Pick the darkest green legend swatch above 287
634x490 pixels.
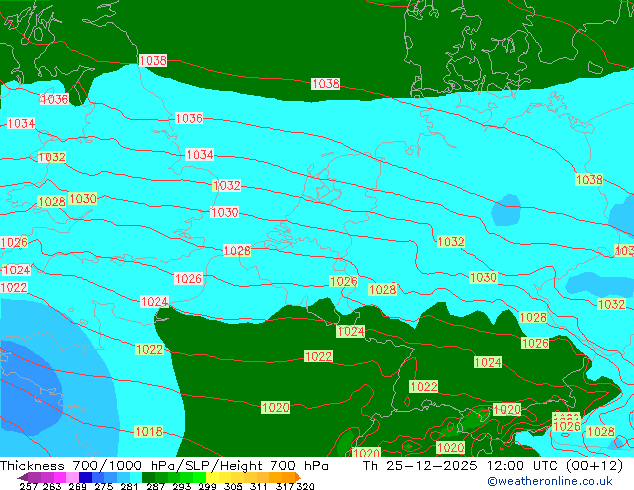point(148,477)
